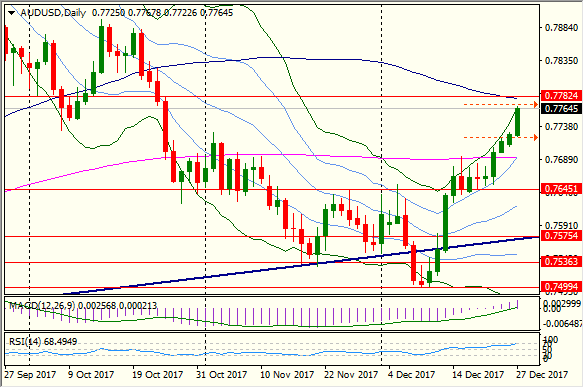This screenshot has height=388, width=584.
Task: Click the 27 Sep 2017 date label
Action: coord(30,374)
